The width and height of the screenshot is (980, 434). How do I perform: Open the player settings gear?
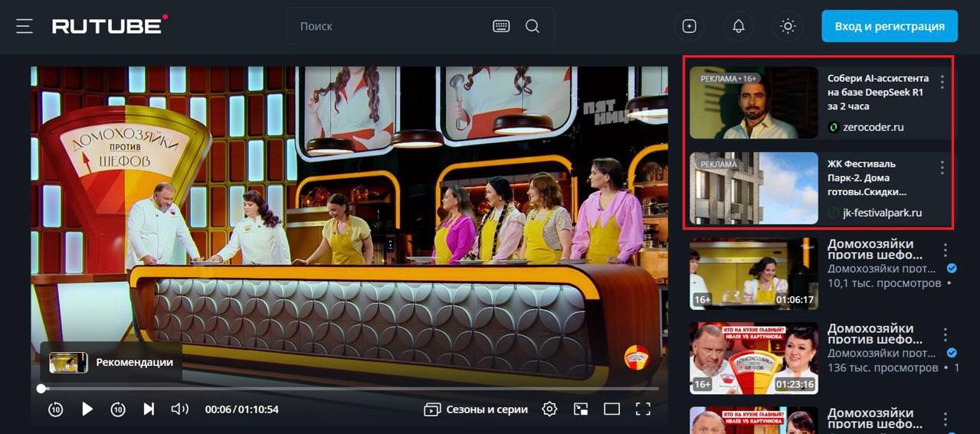tap(549, 410)
